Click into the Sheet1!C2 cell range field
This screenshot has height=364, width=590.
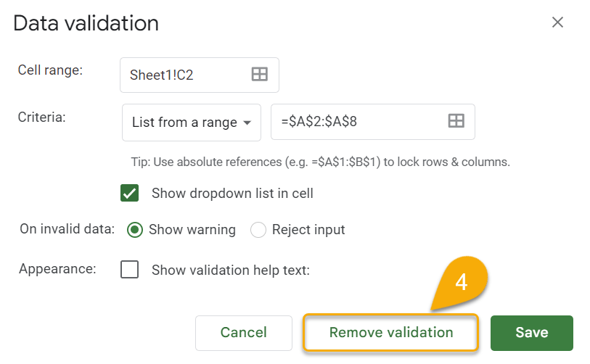(x=199, y=75)
